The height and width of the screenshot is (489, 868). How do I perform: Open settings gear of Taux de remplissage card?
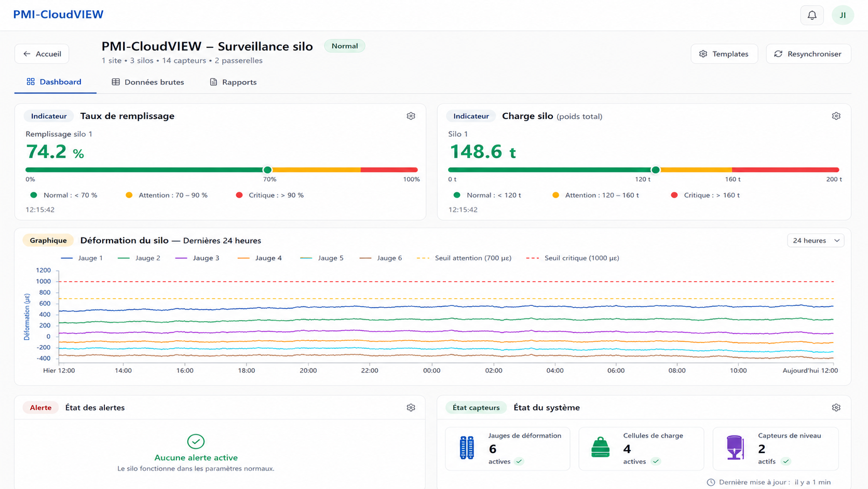[x=411, y=116]
